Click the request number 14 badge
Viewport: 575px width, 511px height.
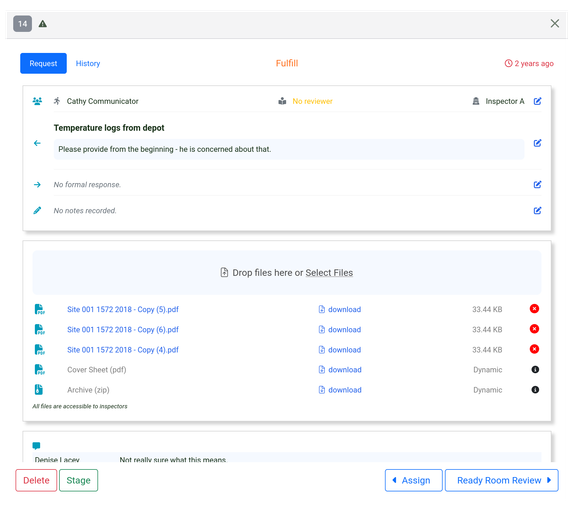pyautogui.click(x=23, y=24)
